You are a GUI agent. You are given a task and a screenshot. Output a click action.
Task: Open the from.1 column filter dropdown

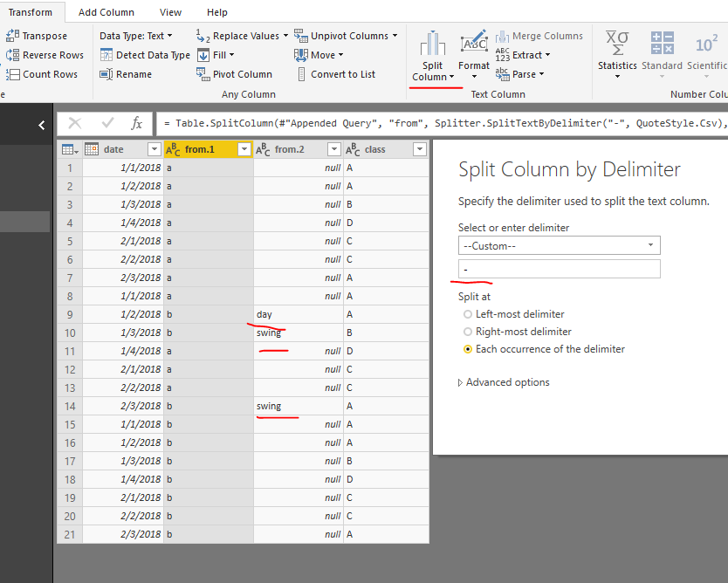point(244,149)
